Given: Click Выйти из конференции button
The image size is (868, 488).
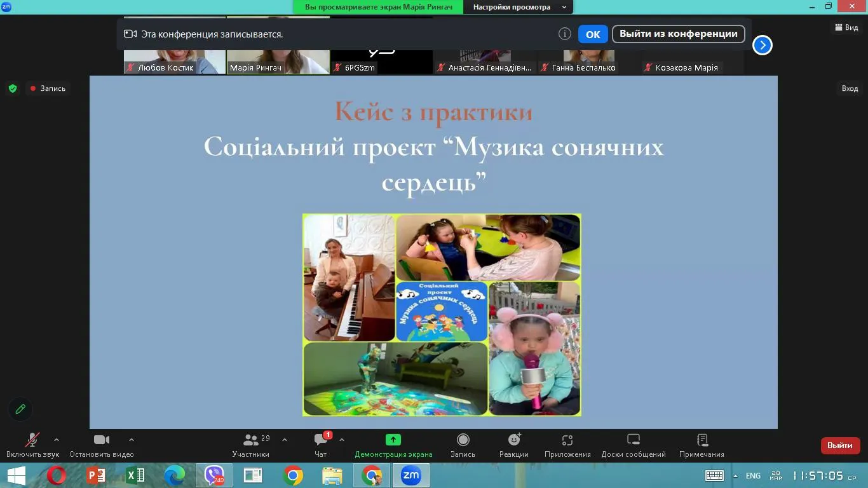Looking at the screenshot, I should [x=678, y=34].
